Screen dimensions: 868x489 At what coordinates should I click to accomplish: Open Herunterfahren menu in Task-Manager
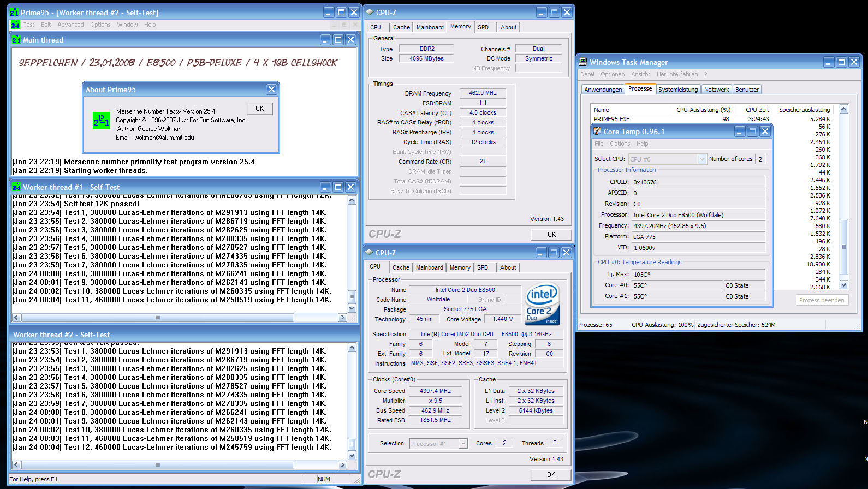click(677, 74)
